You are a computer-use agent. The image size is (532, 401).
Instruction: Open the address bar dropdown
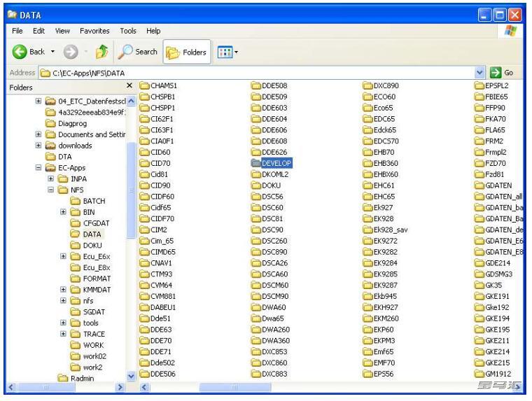(479, 73)
